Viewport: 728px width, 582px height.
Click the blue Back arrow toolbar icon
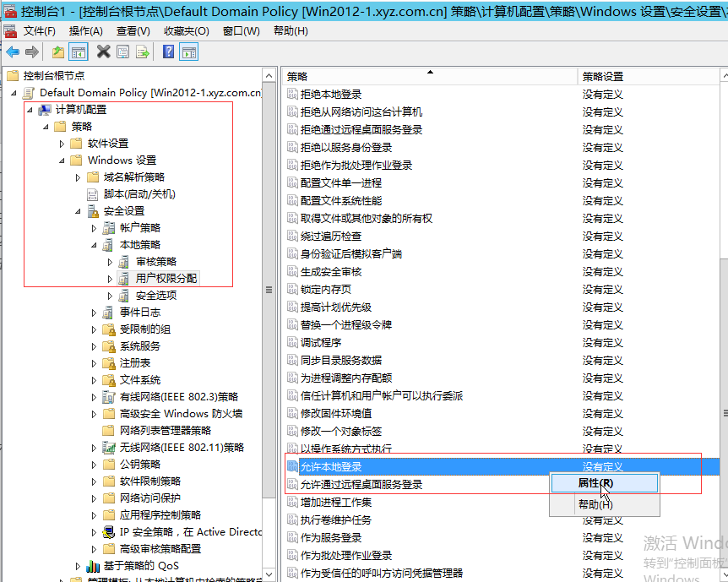click(x=13, y=52)
